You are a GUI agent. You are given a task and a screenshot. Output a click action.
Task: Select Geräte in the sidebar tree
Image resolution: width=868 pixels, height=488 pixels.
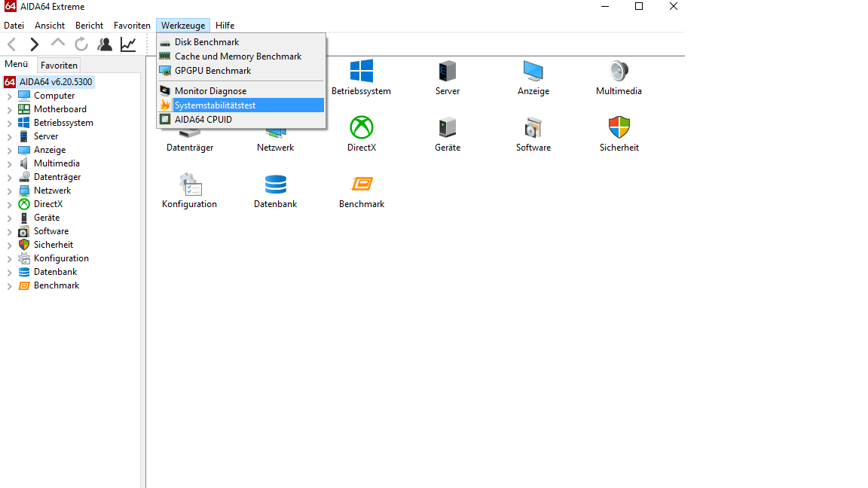(x=47, y=218)
